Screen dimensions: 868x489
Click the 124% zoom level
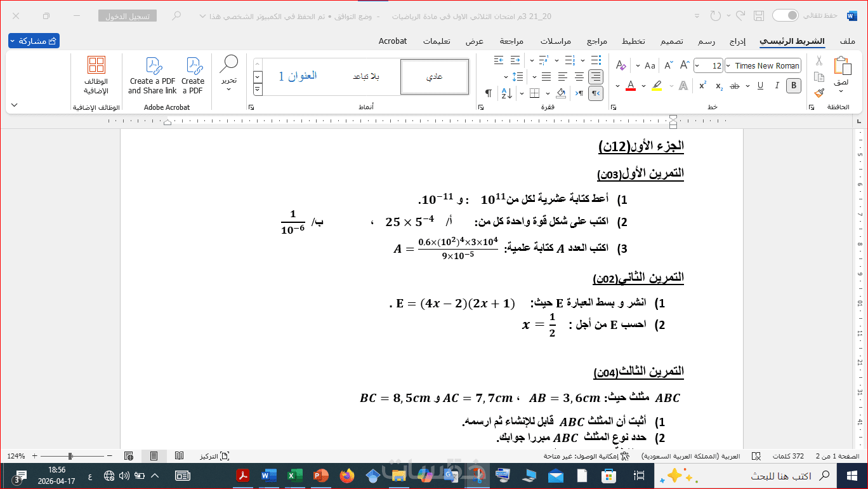(x=16, y=456)
